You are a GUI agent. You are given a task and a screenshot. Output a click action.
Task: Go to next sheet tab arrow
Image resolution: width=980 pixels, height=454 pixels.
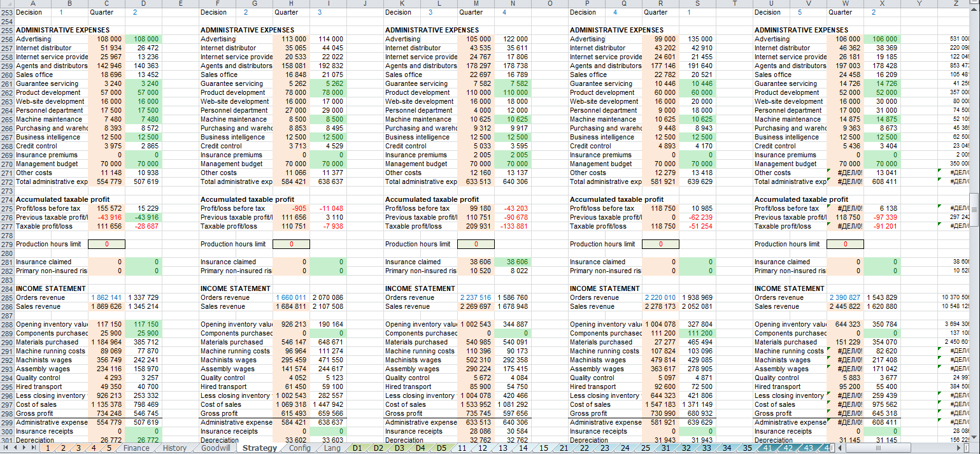click(24, 448)
